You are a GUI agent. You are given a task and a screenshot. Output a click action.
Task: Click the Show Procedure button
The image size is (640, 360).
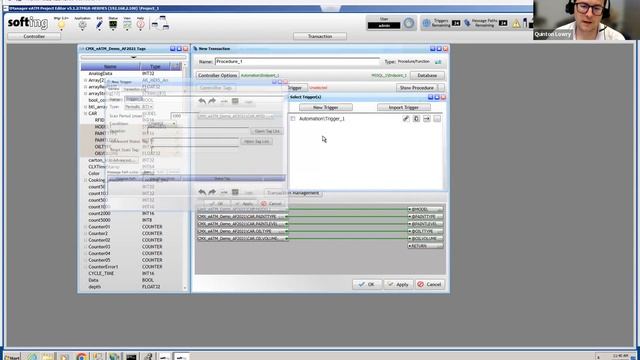(x=417, y=88)
